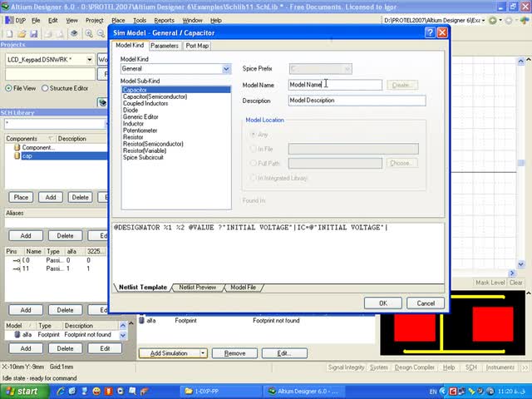Select the In File model location radio button

pyautogui.click(x=253, y=149)
